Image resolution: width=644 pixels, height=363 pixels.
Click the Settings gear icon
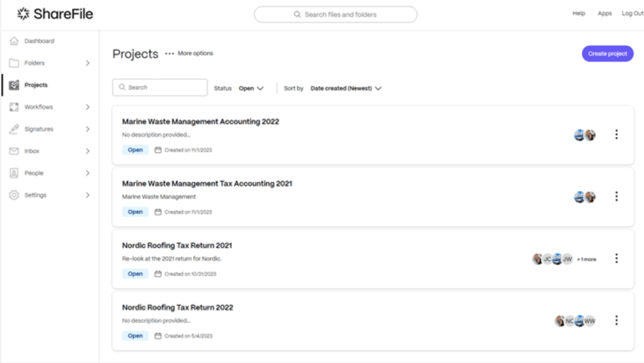(x=14, y=195)
